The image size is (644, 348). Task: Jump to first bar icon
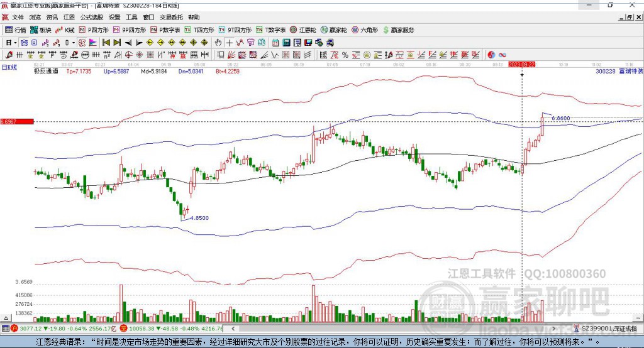[x=106, y=43]
